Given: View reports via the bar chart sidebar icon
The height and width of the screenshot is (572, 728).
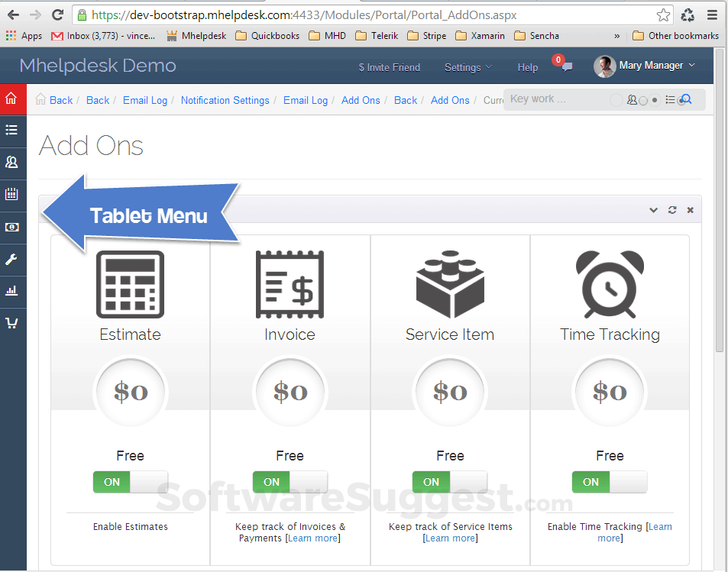Looking at the screenshot, I should [x=12, y=291].
